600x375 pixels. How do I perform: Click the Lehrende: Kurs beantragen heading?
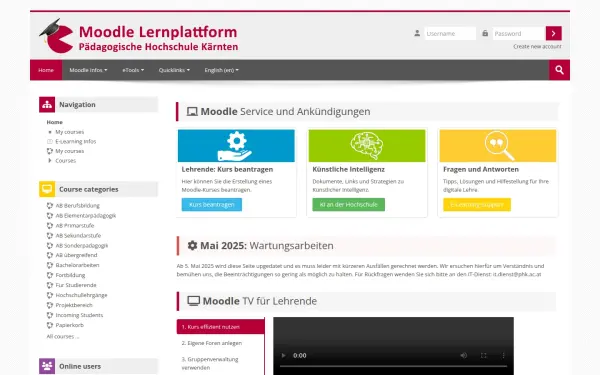pyautogui.click(x=227, y=169)
